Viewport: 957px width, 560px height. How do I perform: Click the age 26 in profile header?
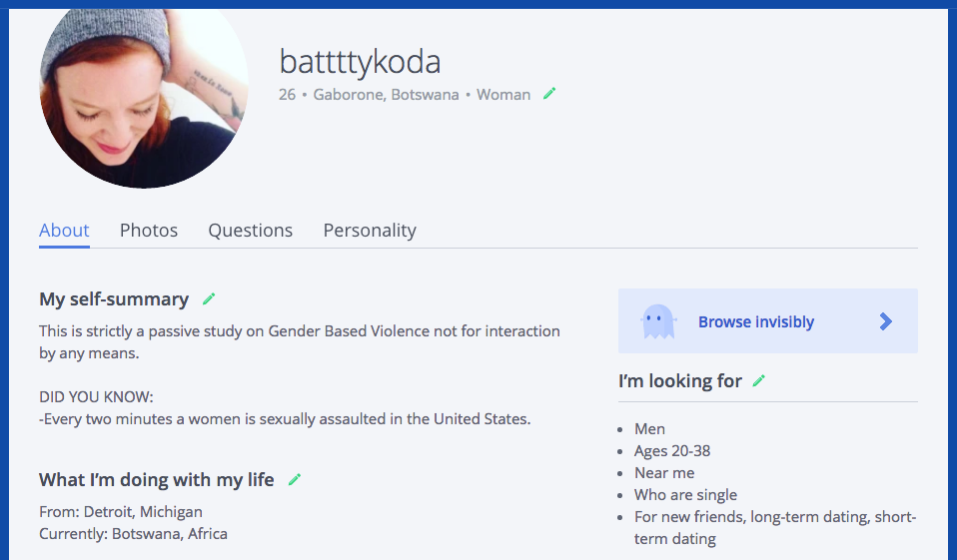click(x=287, y=95)
